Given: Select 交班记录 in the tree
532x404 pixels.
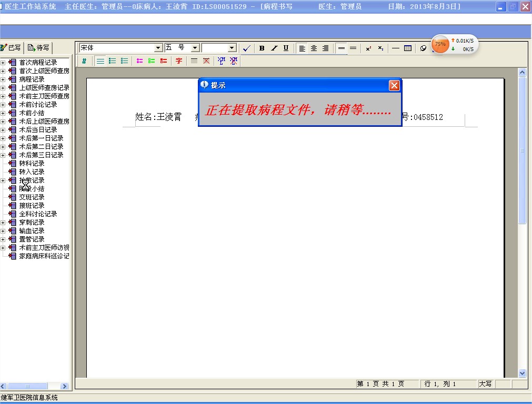Looking at the screenshot, I should click(32, 197).
